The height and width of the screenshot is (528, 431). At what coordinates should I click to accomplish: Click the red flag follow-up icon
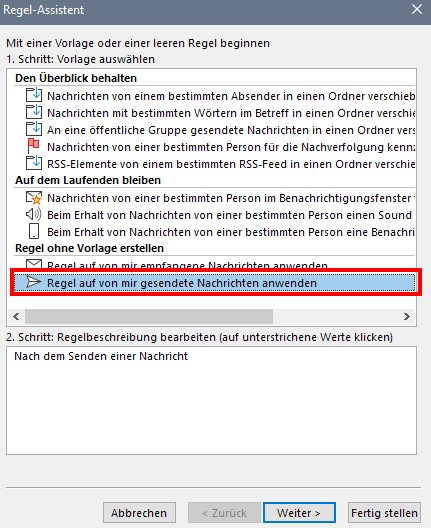(33, 146)
